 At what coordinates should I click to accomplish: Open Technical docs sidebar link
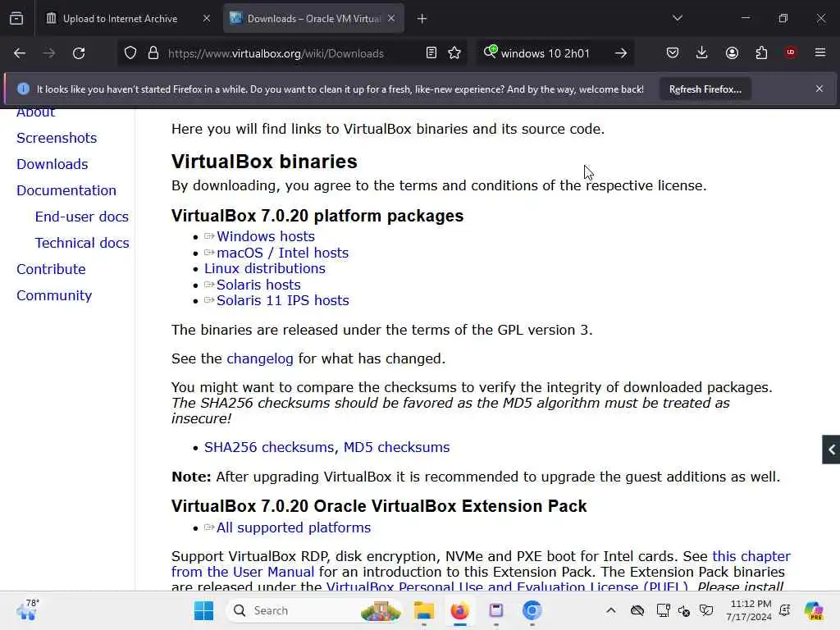[82, 243]
